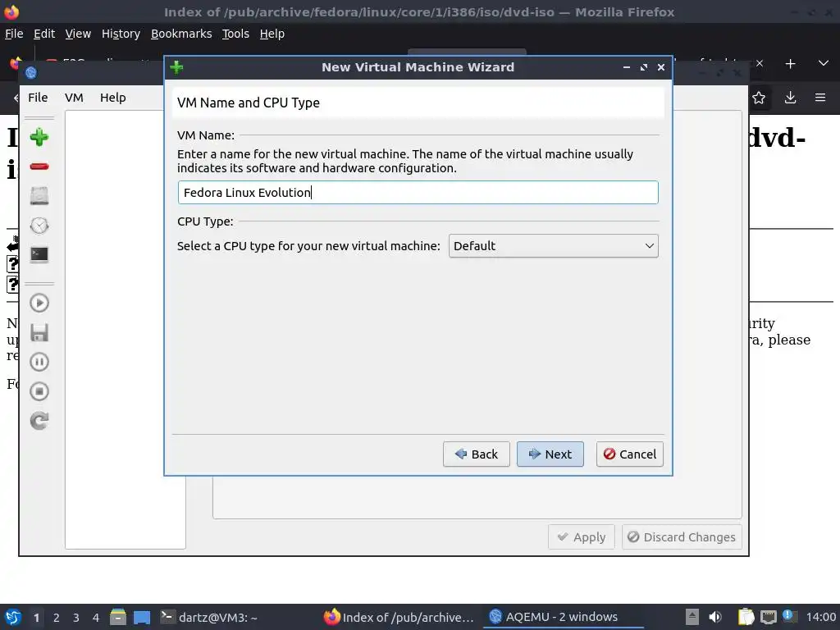The image size is (840, 630).
Task: Open the Firefox Tools menu
Action: 235,34
